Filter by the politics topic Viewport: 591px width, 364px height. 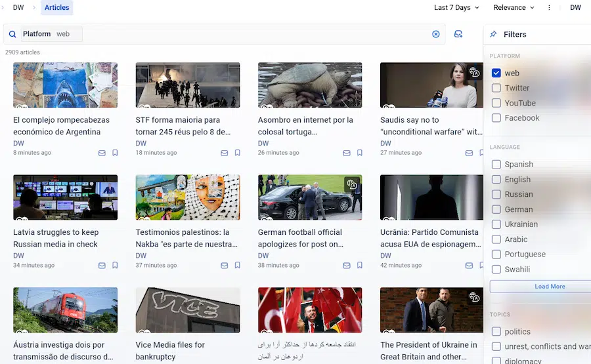(x=496, y=332)
